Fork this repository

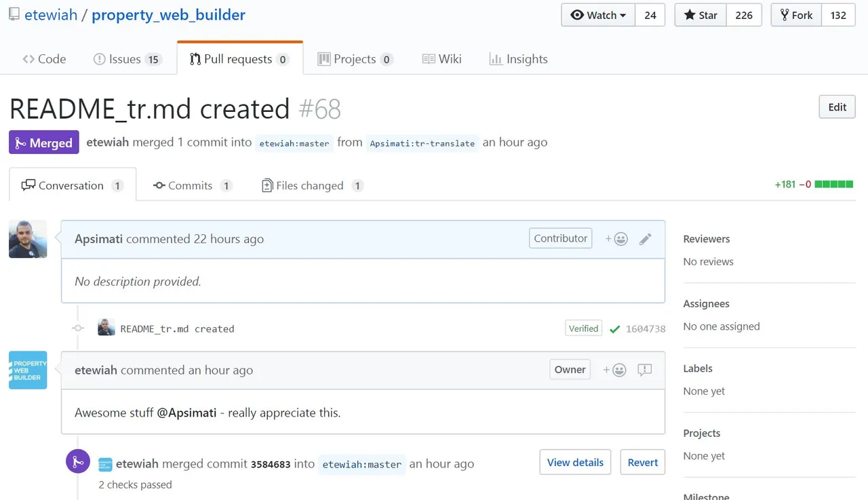(x=796, y=15)
